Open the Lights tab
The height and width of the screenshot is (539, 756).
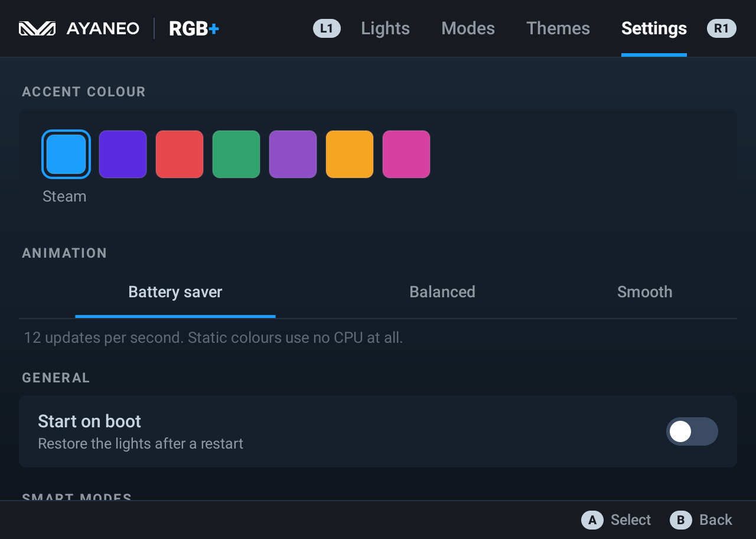pyautogui.click(x=386, y=28)
